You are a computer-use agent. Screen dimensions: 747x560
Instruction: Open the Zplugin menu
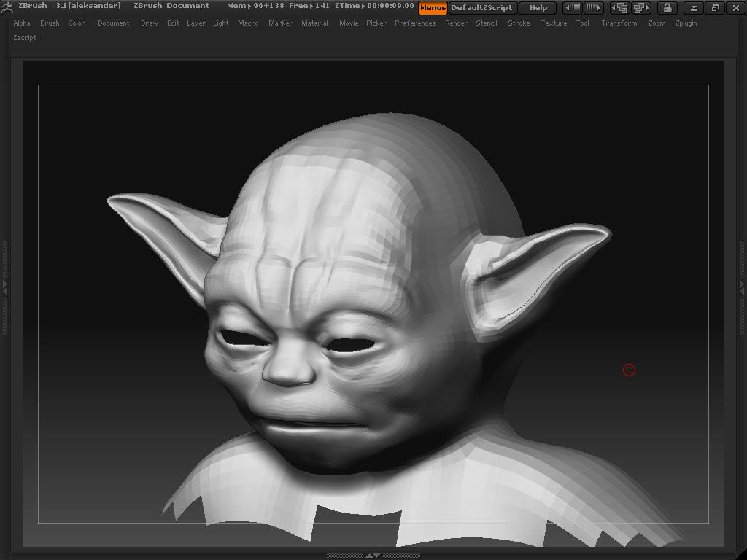coord(686,23)
